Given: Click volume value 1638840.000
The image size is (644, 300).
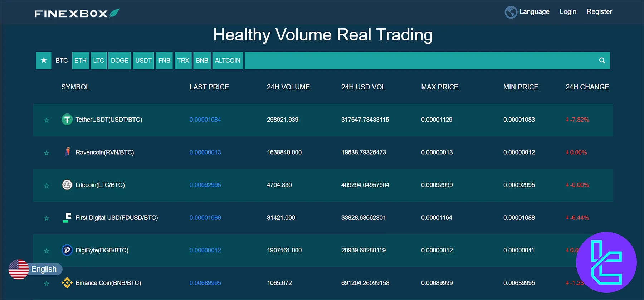Looking at the screenshot, I should (284, 152).
